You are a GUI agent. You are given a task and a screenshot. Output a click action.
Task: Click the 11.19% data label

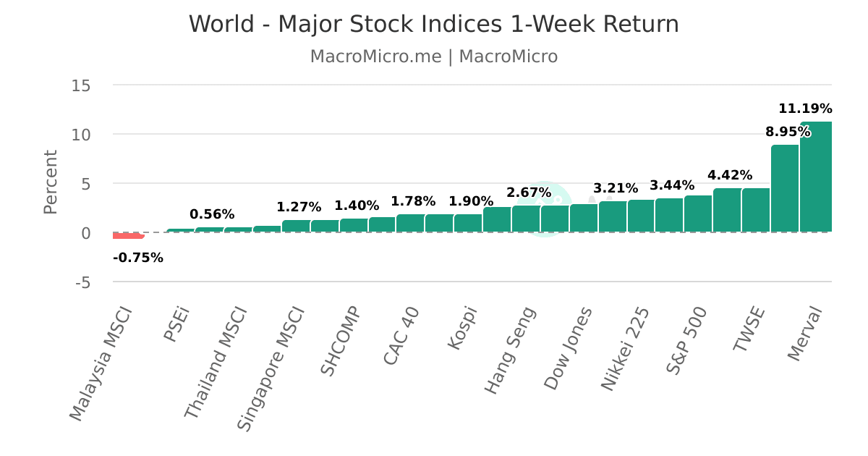pyautogui.click(x=805, y=109)
